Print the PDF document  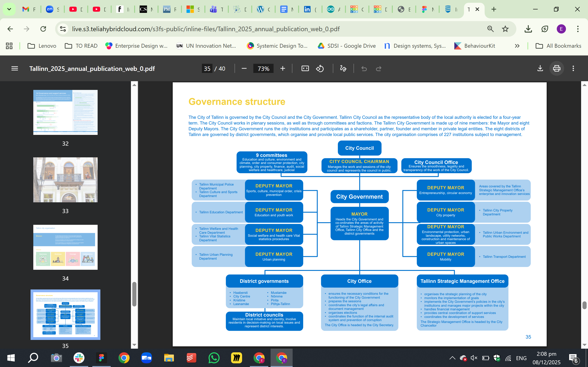tap(556, 69)
